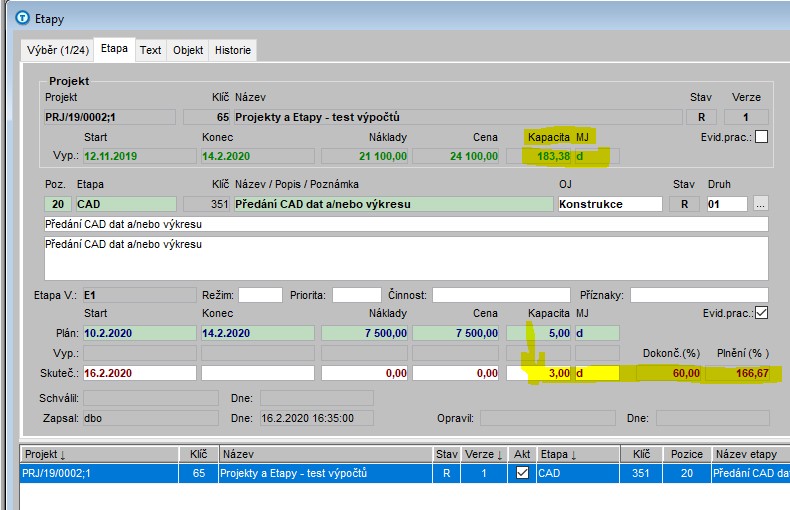Click project Vyp. Start date 12.11.2019
Image resolution: width=790 pixels, height=510 pixels.
(140, 156)
